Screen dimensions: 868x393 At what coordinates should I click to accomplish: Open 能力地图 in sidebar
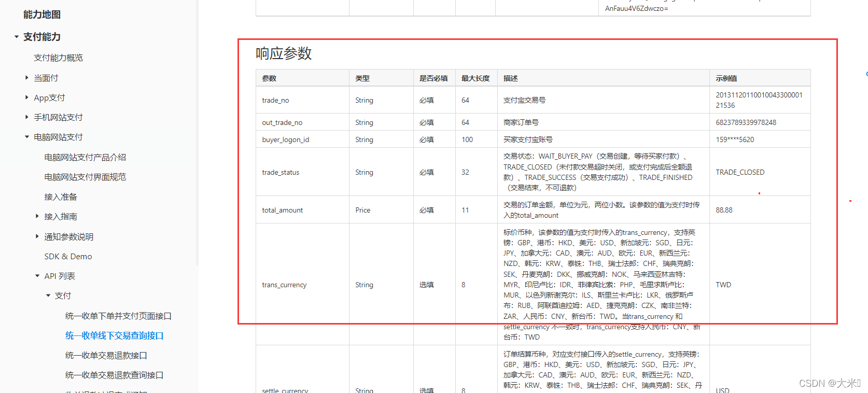click(42, 15)
